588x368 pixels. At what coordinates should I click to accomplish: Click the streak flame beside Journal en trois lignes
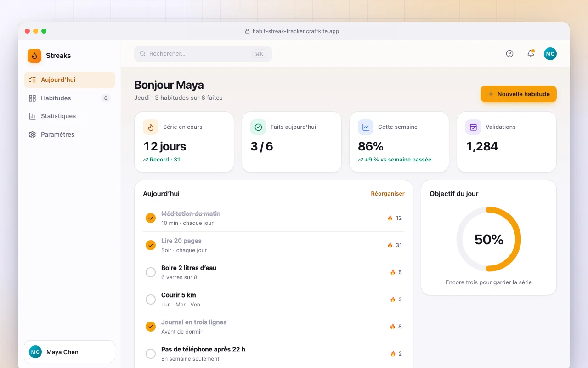[x=393, y=327]
